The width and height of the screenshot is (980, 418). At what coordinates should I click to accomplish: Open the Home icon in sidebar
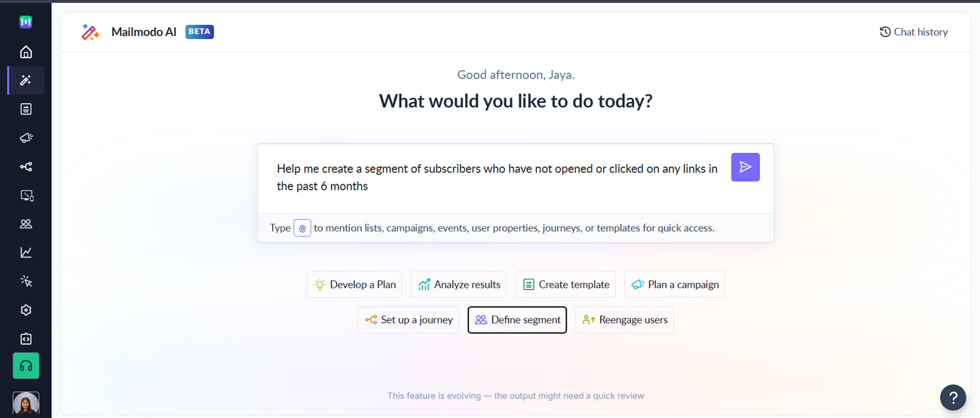pos(26,52)
